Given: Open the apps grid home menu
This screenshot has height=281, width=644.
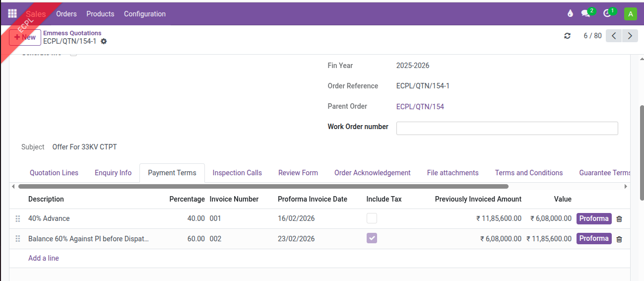Looking at the screenshot, I should click(12, 14).
